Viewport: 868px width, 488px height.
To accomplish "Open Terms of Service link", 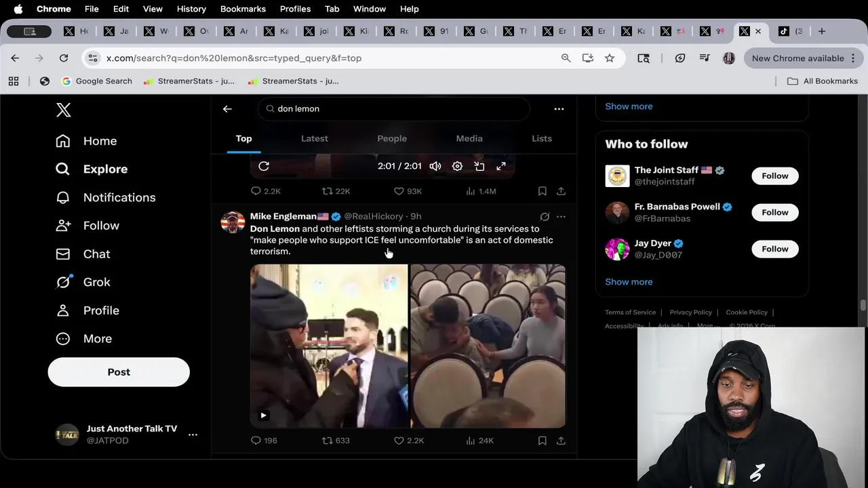I will [x=630, y=312].
